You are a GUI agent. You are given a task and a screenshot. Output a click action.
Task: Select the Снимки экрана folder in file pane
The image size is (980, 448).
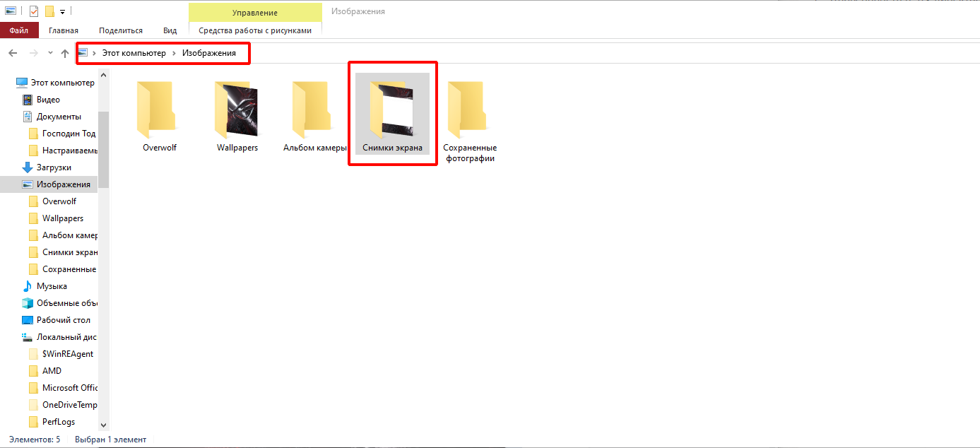[x=392, y=114]
